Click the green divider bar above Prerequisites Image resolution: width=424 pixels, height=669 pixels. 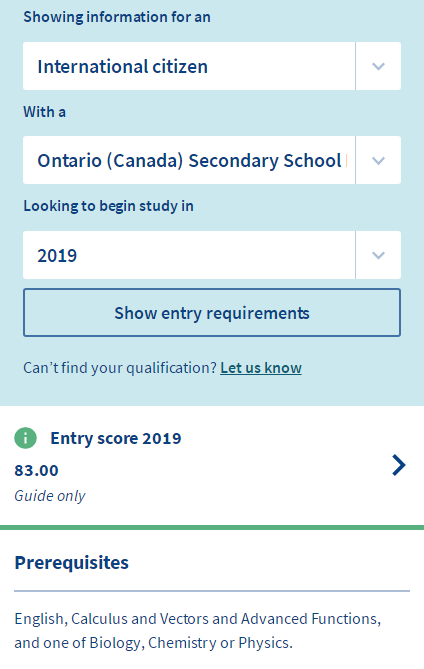coord(212,527)
